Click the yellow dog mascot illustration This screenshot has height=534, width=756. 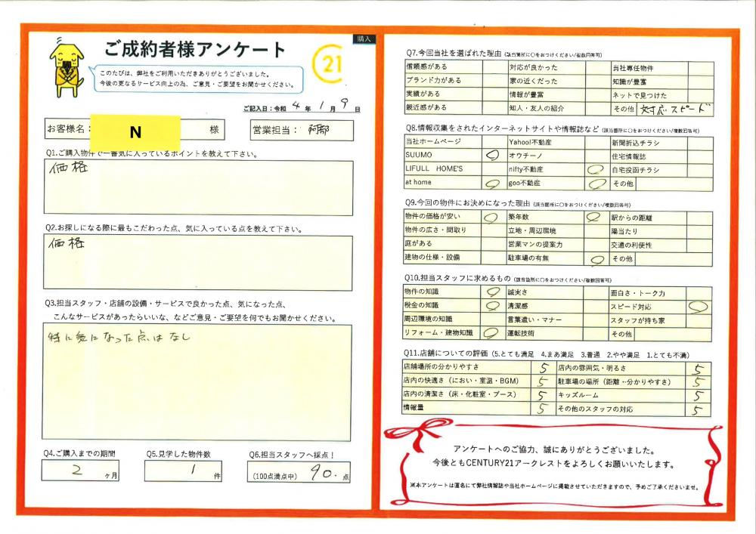[x=66, y=66]
